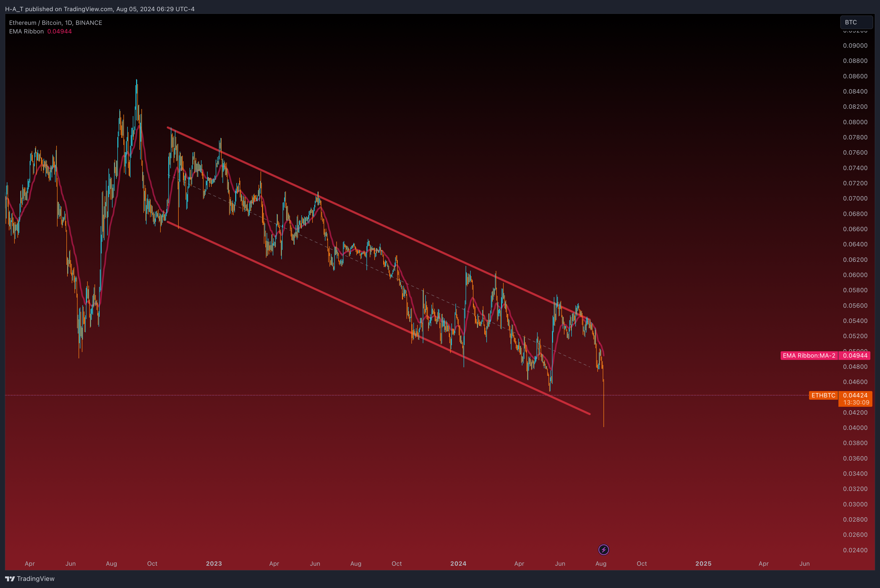Click the 0.09000 price axis value

coord(855,45)
